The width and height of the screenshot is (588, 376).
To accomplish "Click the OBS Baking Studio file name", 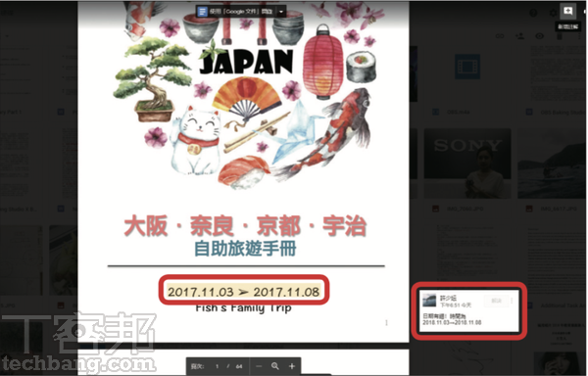I will pyautogui.click(x=563, y=113).
